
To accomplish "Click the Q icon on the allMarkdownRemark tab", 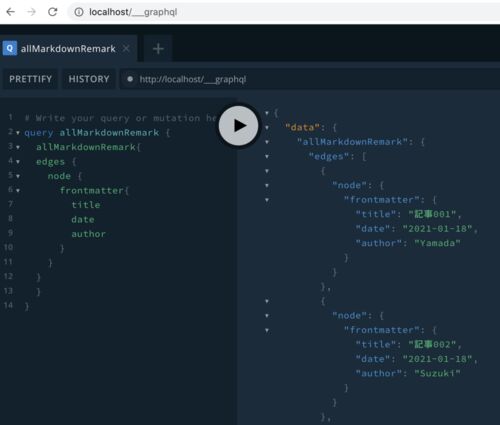I will tap(10, 48).
